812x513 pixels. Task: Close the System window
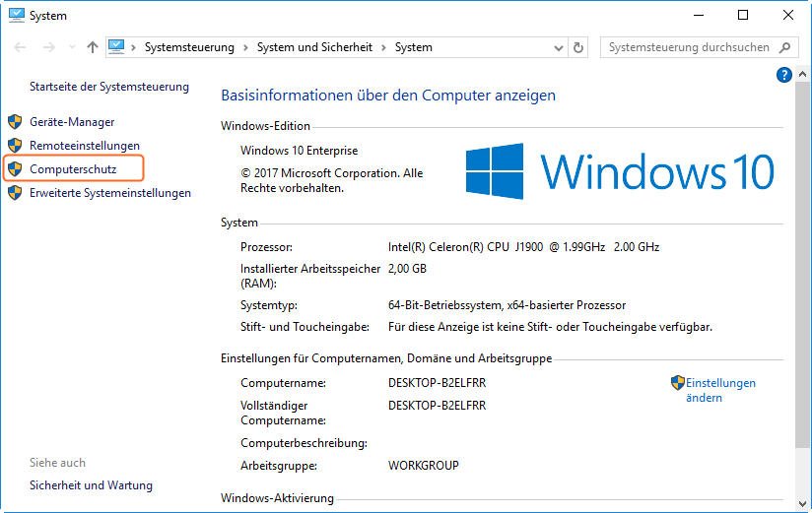pos(787,15)
